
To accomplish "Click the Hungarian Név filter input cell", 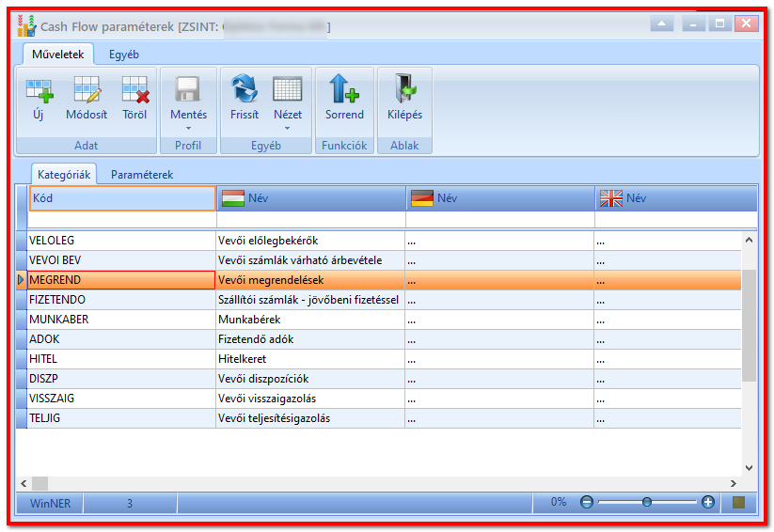I will 311,220.
